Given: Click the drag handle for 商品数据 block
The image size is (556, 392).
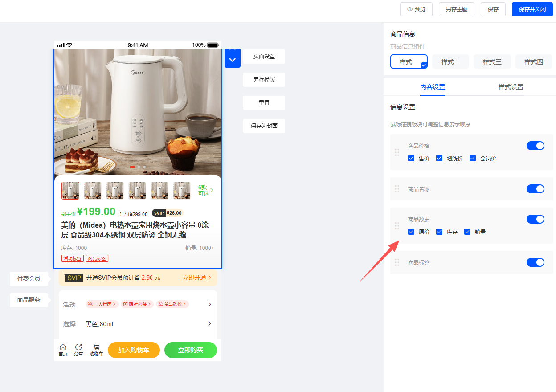Looking at the screenshot, I should [x=397, y=226].
